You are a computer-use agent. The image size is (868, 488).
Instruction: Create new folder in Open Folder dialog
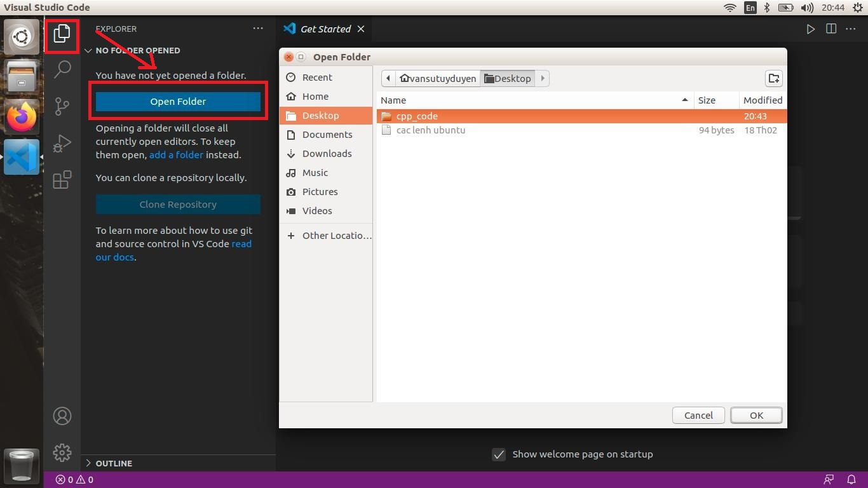coord(774,78)
